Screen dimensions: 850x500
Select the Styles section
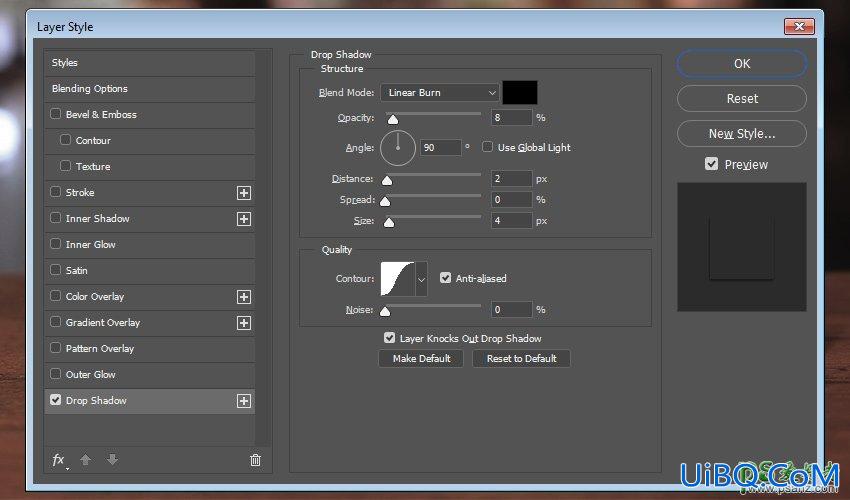click(149, 63)
